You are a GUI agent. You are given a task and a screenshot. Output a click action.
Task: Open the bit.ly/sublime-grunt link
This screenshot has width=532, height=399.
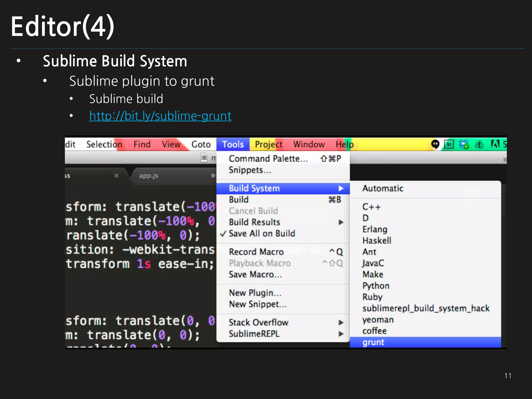click(x=160, y=116)
